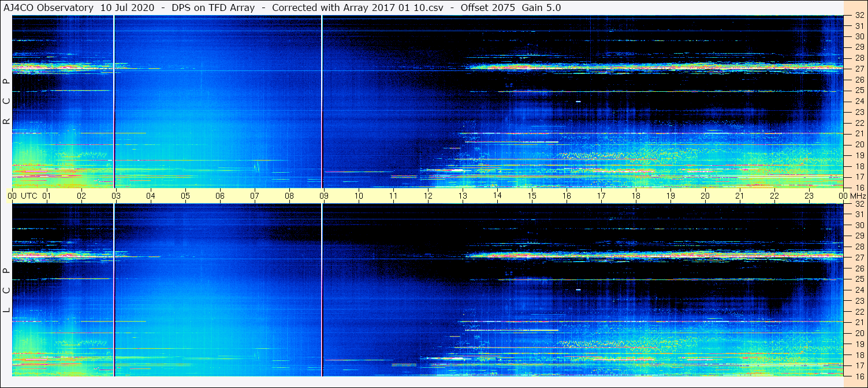Click the 'Offset 2075' header text

coord(488,8)
